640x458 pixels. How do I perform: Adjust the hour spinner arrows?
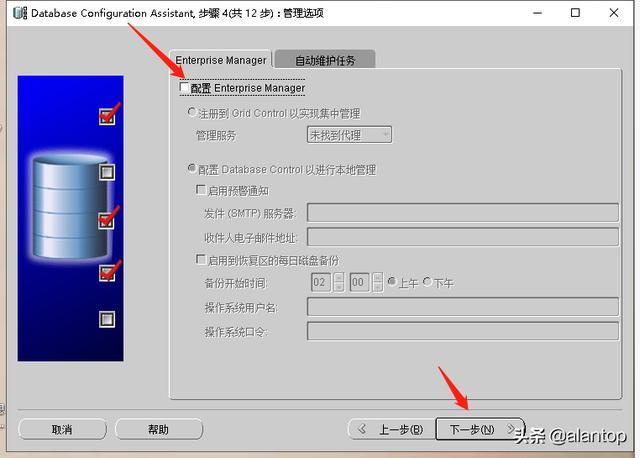pos(338,282)
